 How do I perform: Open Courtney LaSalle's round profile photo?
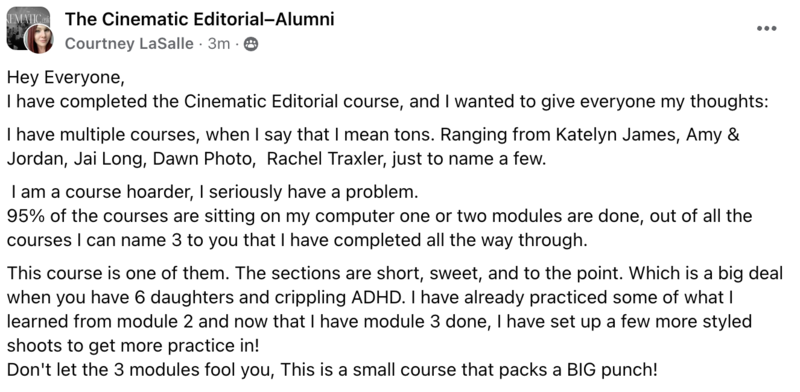(39, 39)
